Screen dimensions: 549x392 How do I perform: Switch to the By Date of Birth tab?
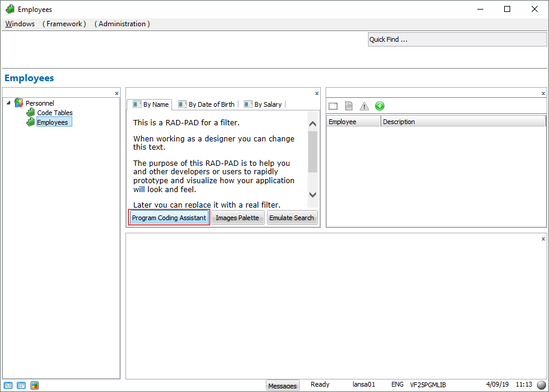pos(206,104)
